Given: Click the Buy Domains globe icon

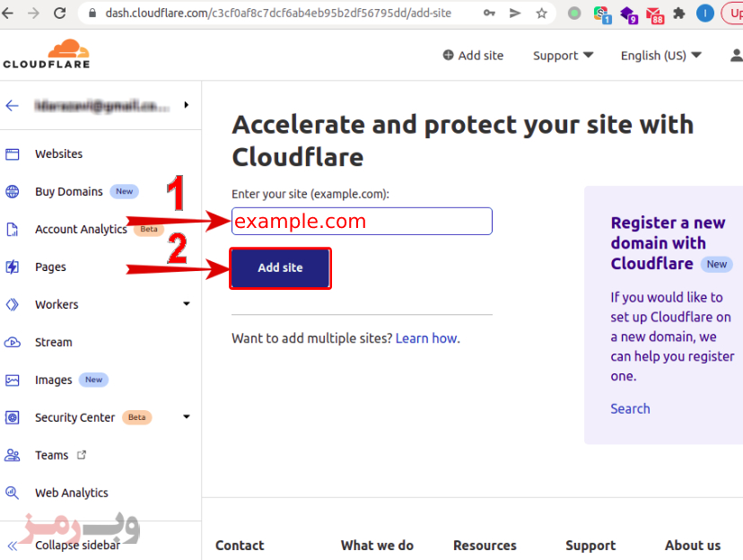Looking at the screenshot, I should point(13,191).
